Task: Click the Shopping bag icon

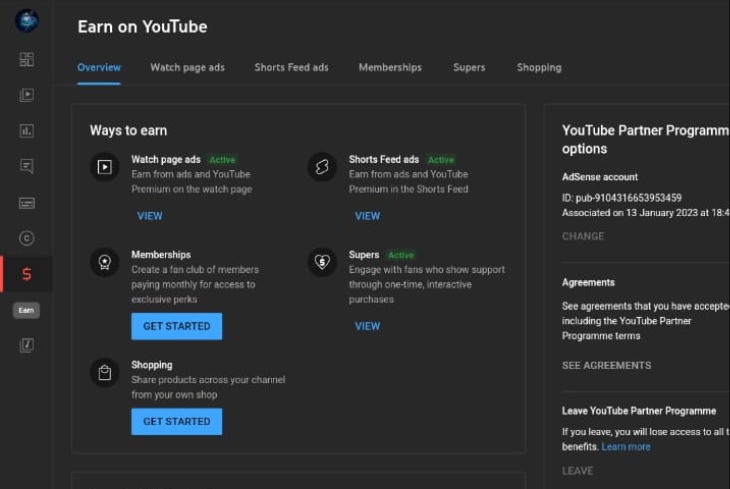Action: click(104, 373)
